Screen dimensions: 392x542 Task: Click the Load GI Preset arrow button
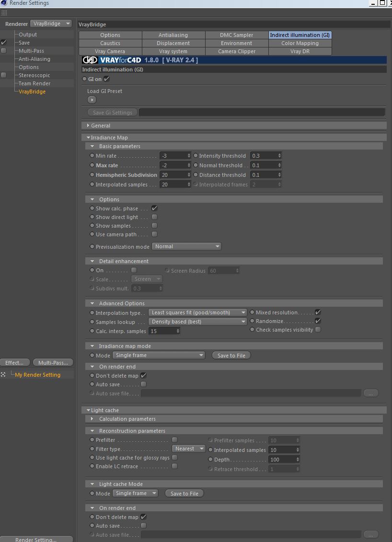tap(92, 100)
